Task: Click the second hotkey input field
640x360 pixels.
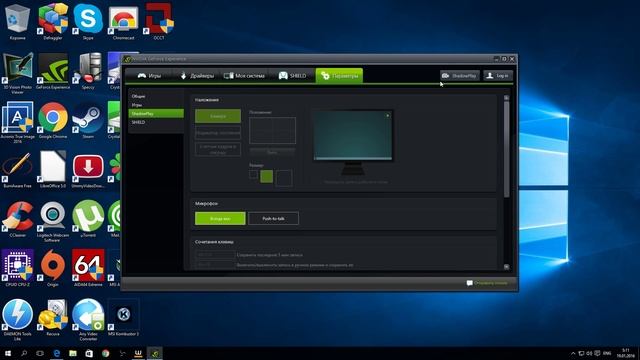Action: [x=215, y=265]
